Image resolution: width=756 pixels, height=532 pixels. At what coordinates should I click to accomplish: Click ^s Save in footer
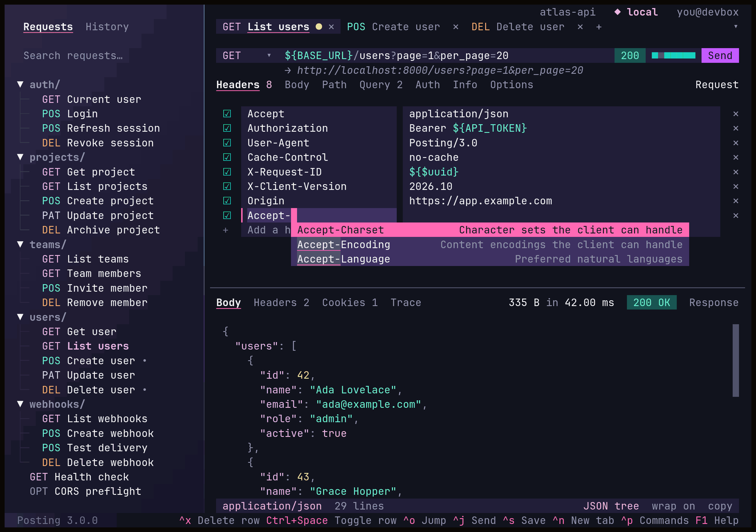point(524,520)
